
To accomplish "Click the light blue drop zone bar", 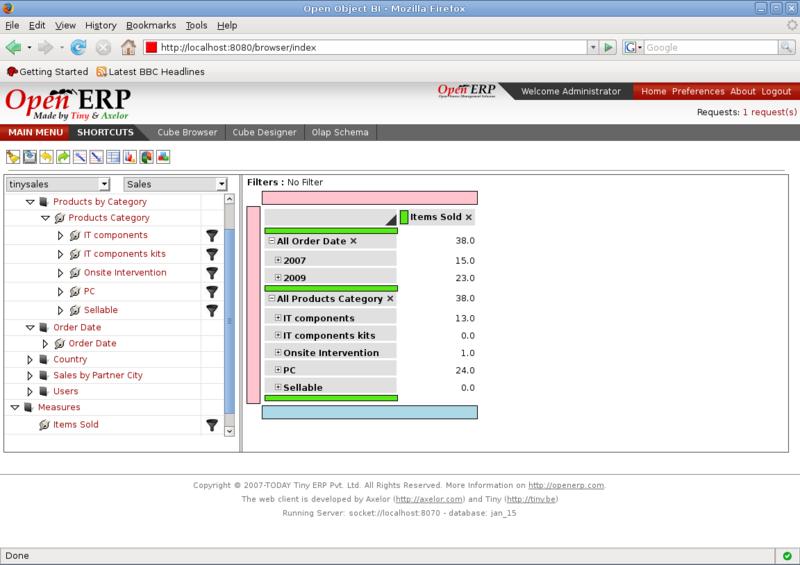I will 369,412.
